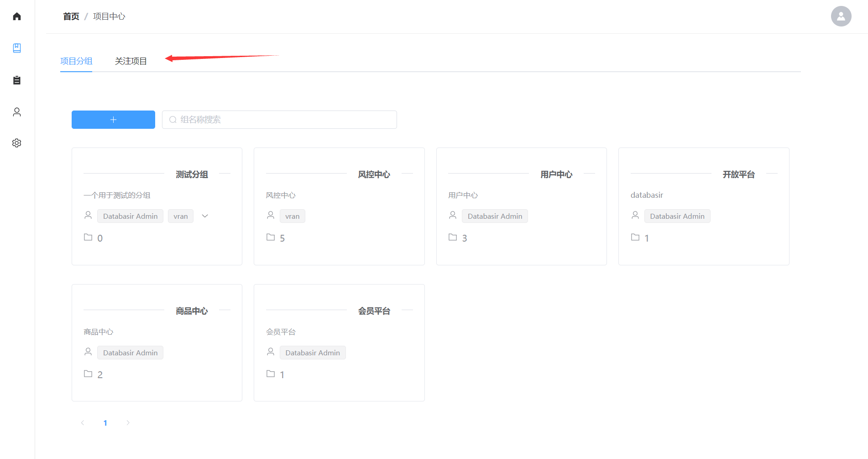868x459 pixels.
Task: Select the 项目分组 tab
Action: 76,61
